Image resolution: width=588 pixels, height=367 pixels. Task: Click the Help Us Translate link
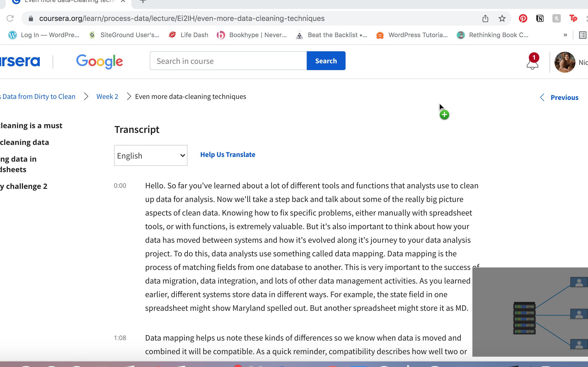click(x=228, y=154)
